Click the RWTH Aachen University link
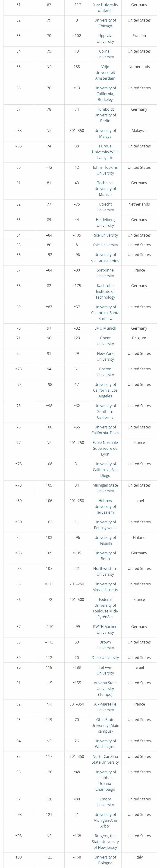The image size is (160, 868). pyautogui.click(x=105, y=629)
